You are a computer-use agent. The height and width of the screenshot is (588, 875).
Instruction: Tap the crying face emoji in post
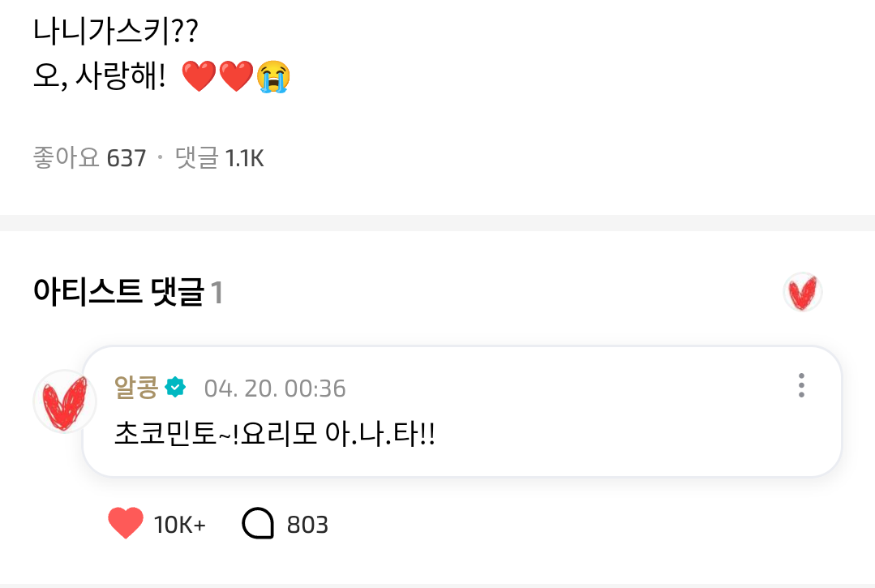coord(273,78)
